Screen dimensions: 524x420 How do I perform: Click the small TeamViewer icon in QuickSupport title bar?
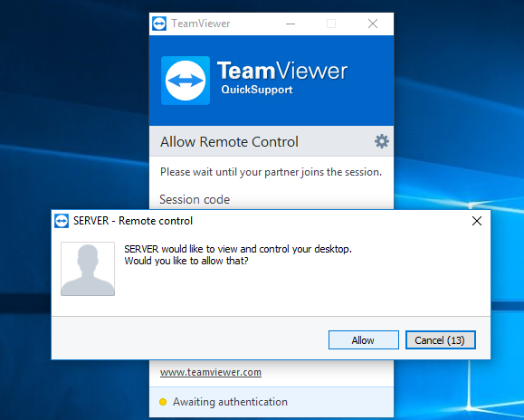(x=159, y=24)
